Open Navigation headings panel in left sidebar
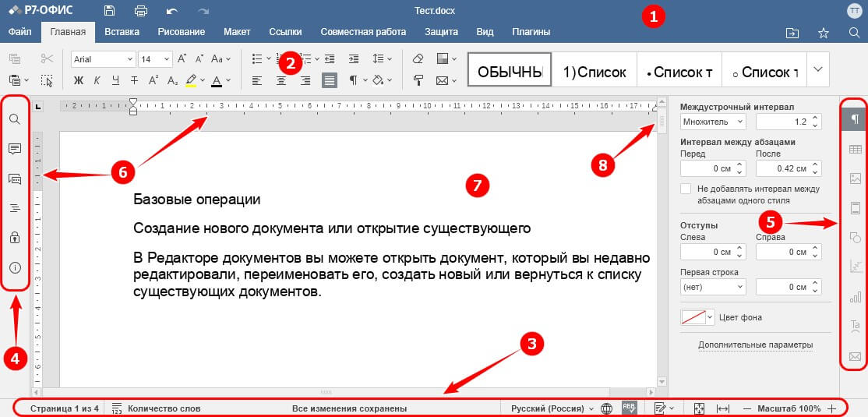868x417 pixels. (15, 208)
